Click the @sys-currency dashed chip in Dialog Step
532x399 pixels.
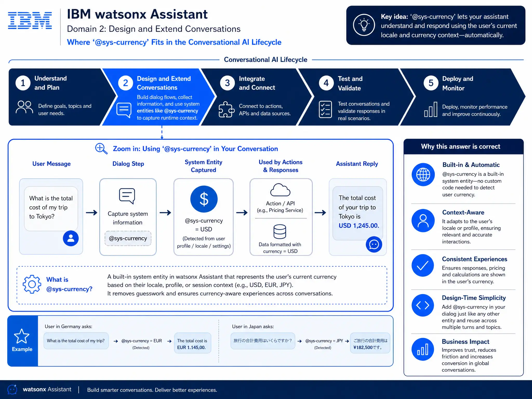tap(128, 238)
